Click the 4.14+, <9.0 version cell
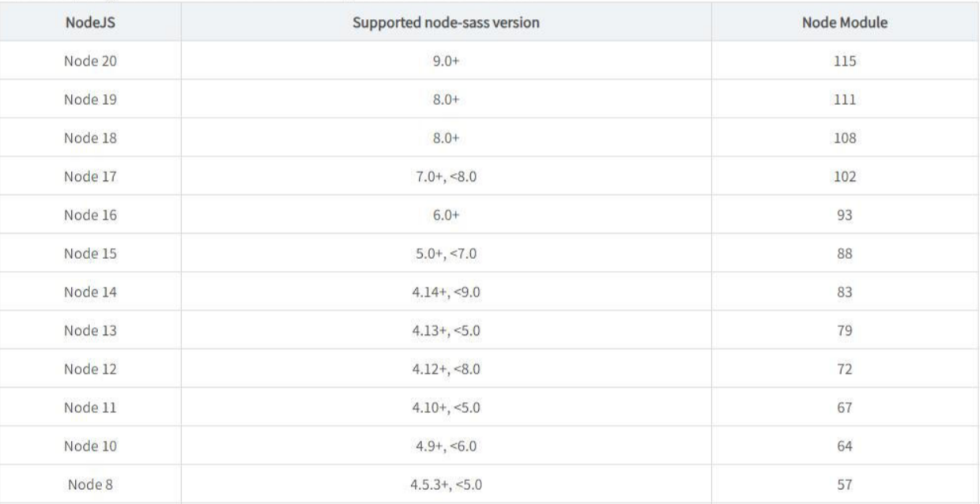 446,292
